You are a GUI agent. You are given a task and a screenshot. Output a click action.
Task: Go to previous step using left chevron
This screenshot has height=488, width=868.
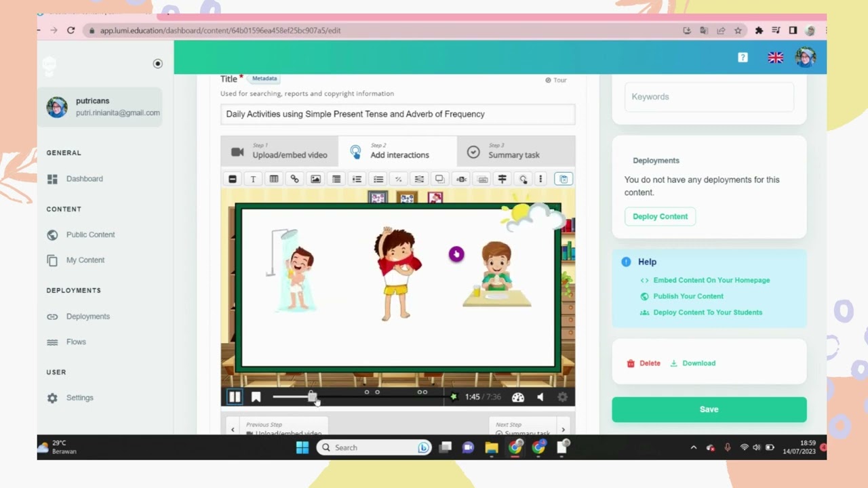coord(233,430)
